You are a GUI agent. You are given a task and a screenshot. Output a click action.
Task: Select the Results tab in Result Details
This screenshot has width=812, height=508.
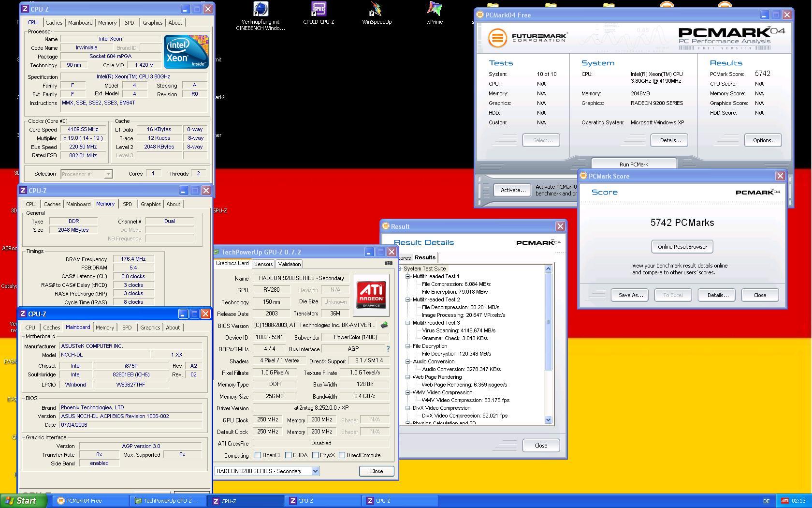[x=425, y=257]
